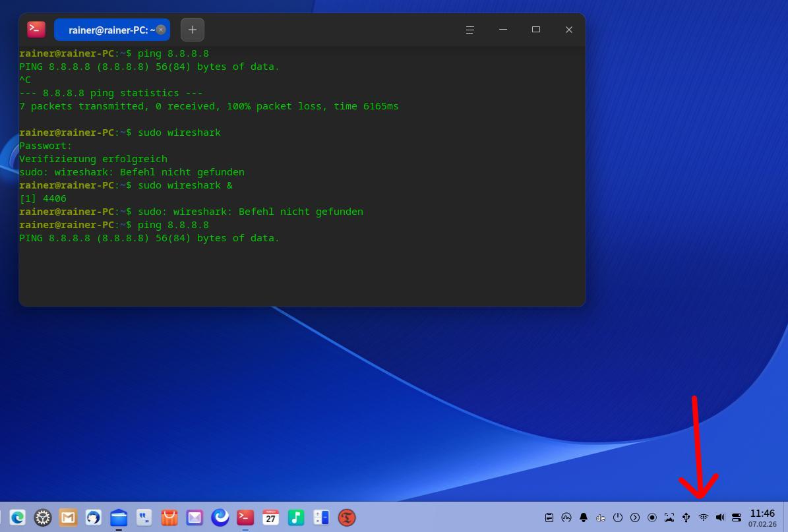The width and height of the screenshot is (788, 532).
Task: Select the rainer@rainer-PC terminal tab
Action: [109, 30]
